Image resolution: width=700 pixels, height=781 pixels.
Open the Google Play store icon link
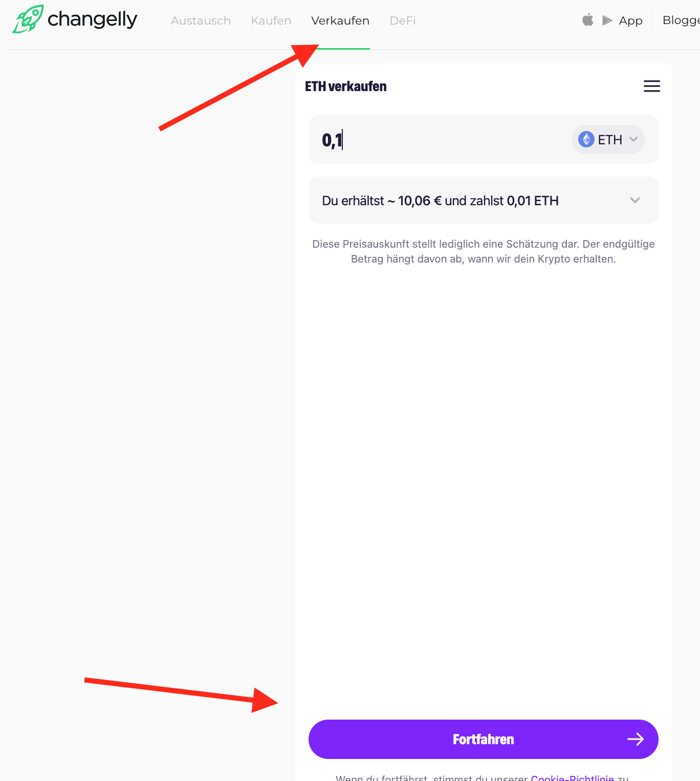607,20
